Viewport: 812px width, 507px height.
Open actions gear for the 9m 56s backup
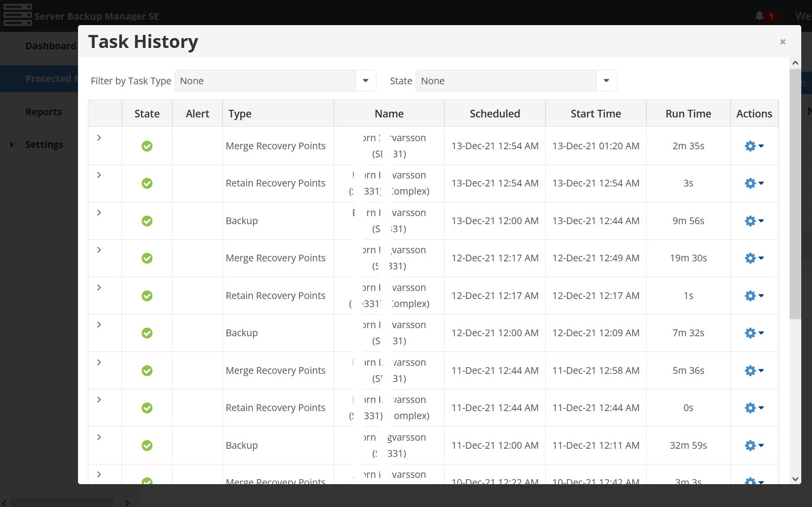pos(754,221)
